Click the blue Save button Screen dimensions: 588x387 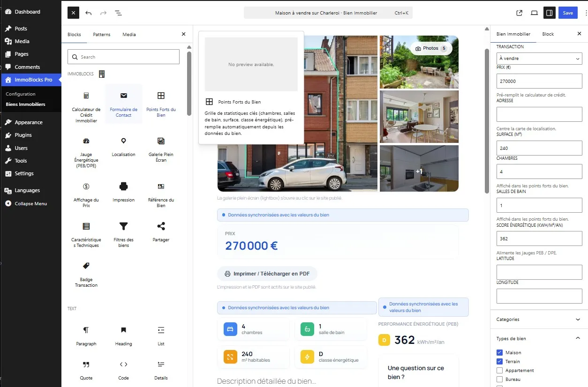tap(568, 13)
